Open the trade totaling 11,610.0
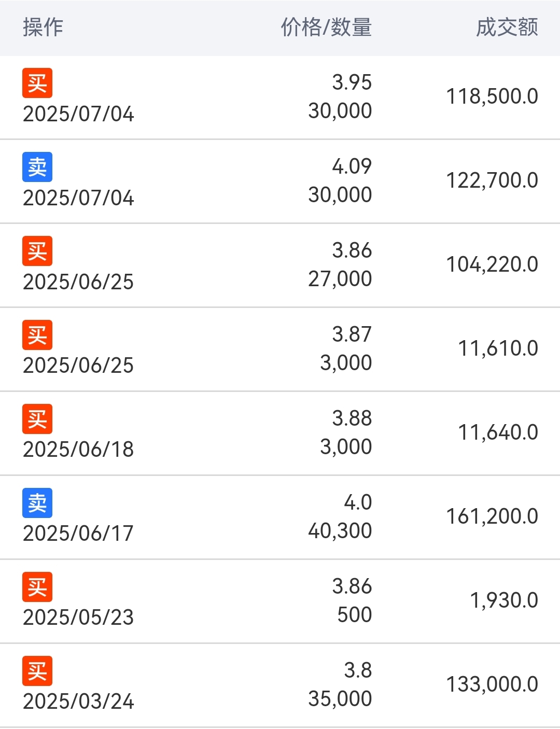Image resolution: width=560 pixels, height=729 pixels. coord(280,349)
